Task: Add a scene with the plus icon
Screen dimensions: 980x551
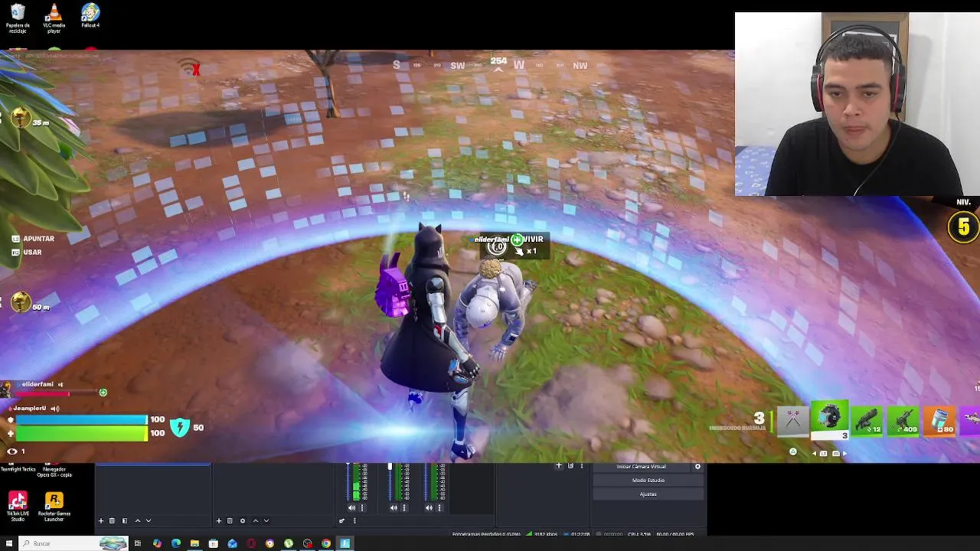Action: tap(100, 520)
